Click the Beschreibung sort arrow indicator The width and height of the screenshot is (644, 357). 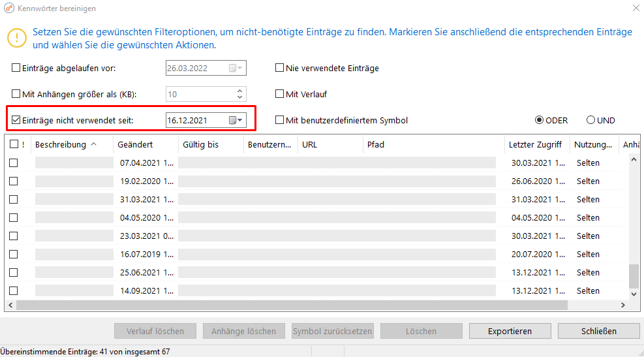tap(94, 144)
